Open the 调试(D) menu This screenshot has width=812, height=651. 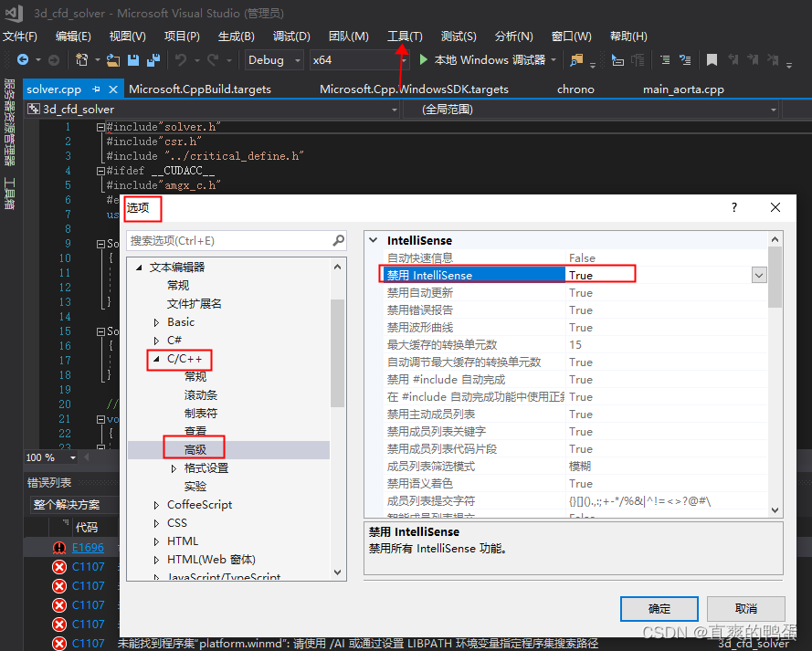[x=291, y=37]
